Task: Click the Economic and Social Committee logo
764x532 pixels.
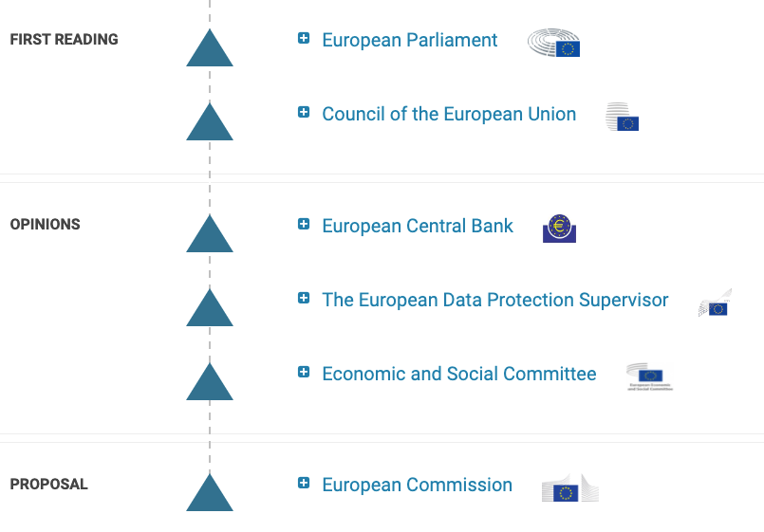Action: [649, 376]
